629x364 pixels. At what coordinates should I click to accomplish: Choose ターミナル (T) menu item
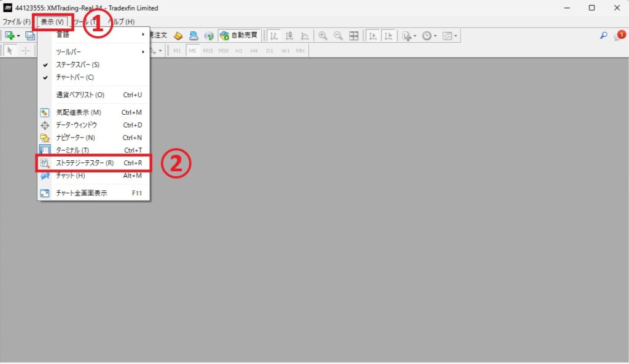pyautogui.click(x=93, y=150)
